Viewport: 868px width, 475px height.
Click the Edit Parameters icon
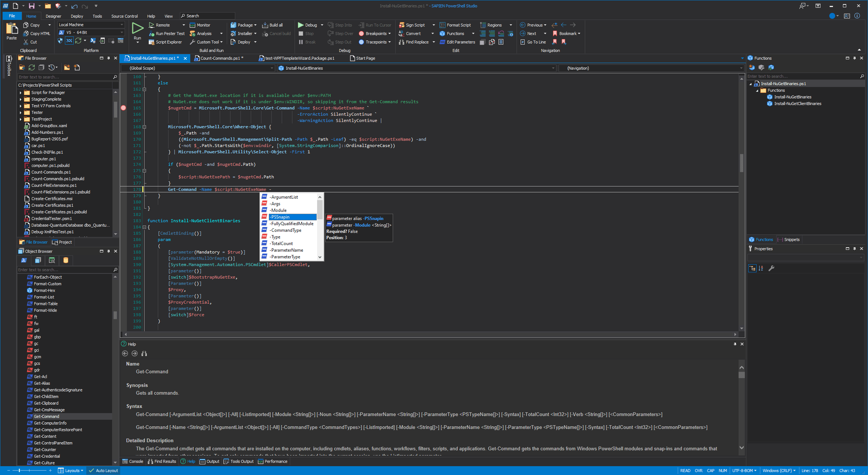click(x=442, y=42)
